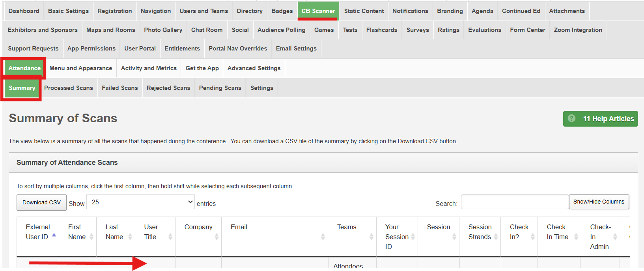Screen dimensions: 644x271
Task: Select the Activity and Metrics tab
Action: 149,68
